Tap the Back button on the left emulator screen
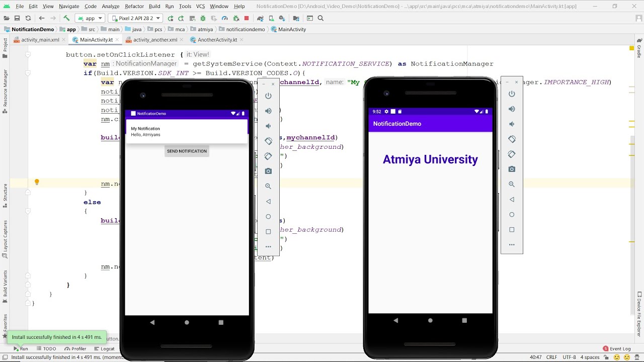The image size is (644, 362). click(x=152, y=322)
